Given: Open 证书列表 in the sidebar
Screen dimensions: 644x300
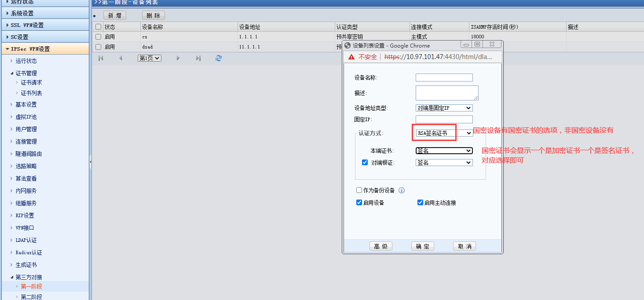Looking at the screenshot, I should 31,93.
